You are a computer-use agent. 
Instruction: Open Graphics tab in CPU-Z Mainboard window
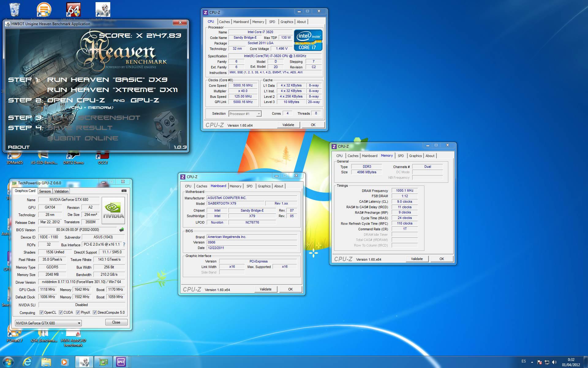tap(264, 186)
